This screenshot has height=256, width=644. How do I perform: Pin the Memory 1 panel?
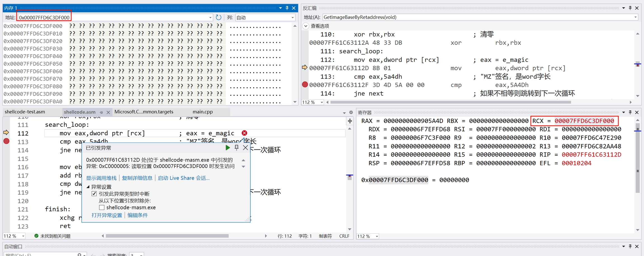[x=287, y=8]
